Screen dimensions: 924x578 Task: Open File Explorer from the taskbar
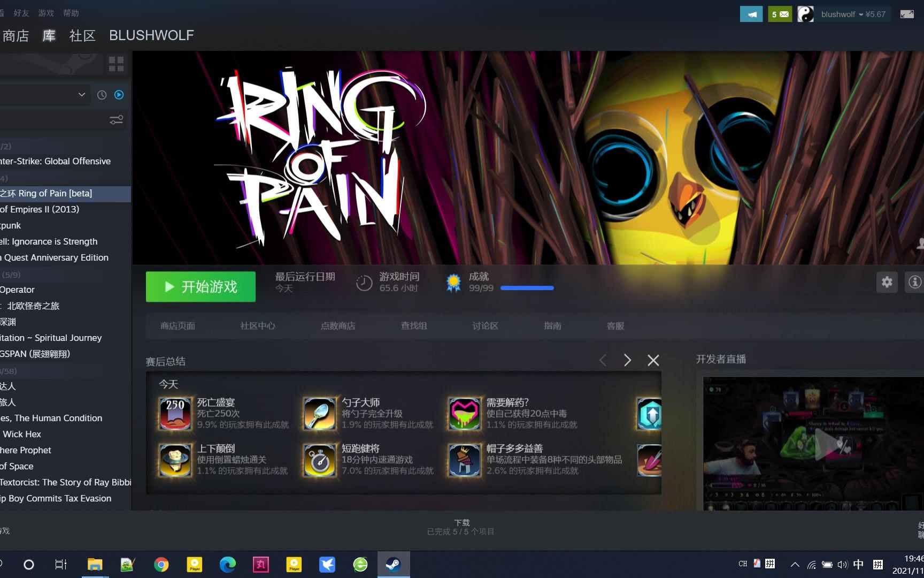(95, 565)
